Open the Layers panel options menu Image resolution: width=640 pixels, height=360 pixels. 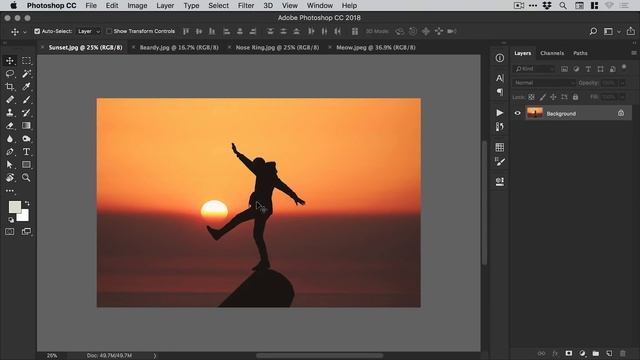coord(633,53)
